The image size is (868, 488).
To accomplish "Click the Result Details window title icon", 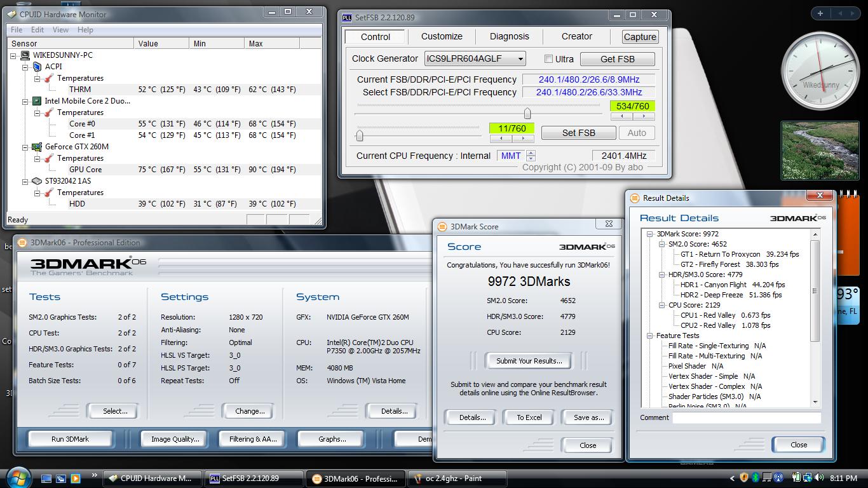I will pos(635,198).
